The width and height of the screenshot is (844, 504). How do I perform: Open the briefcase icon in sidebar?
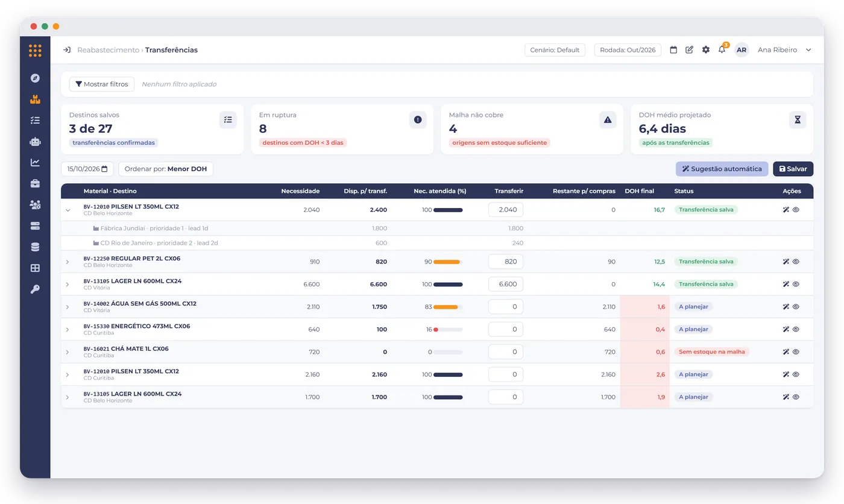click(35, 183)
